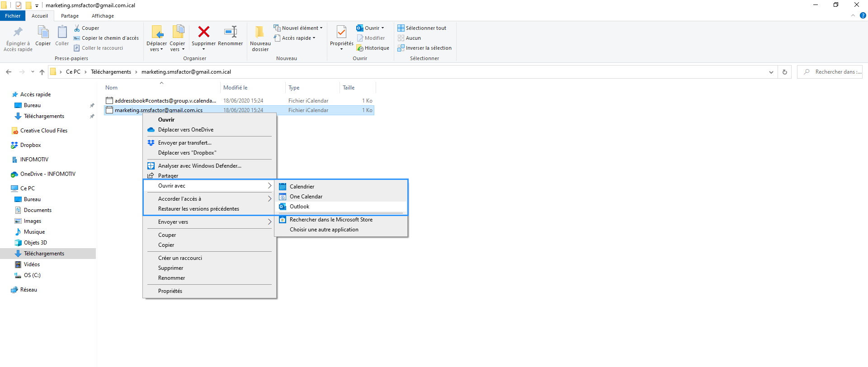
Task: Choose Calendrier app in submenu
Action: pos(341,187)
